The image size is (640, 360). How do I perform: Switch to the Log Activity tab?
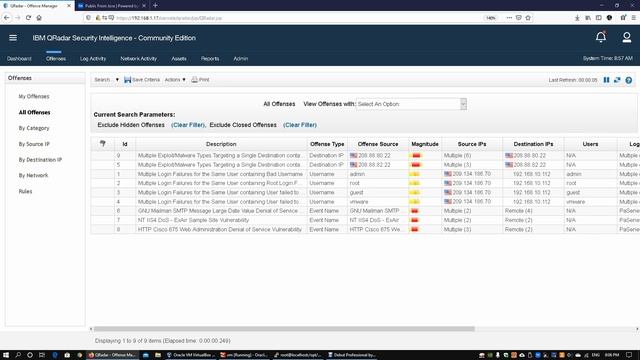[x=93, y=59]
